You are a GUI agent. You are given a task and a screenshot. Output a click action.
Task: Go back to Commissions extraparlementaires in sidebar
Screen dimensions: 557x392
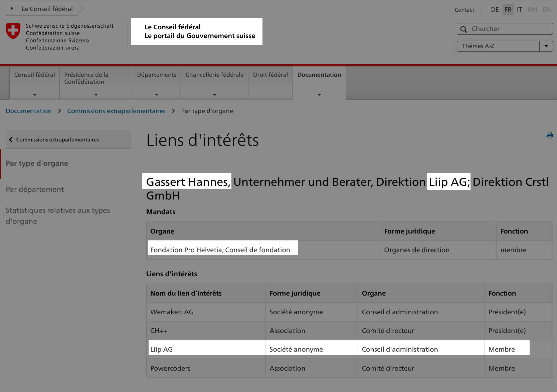click(x=68, y=139)
